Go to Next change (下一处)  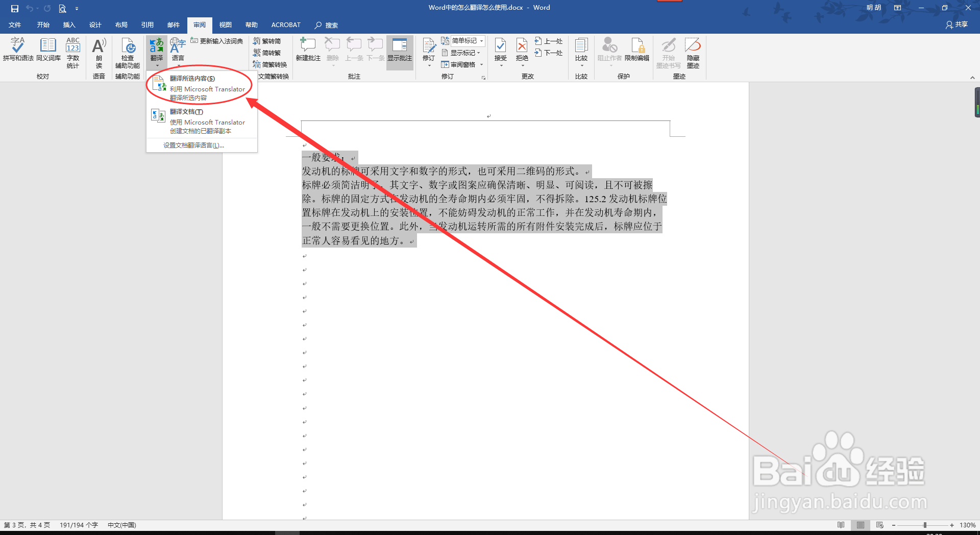point(549,53)
